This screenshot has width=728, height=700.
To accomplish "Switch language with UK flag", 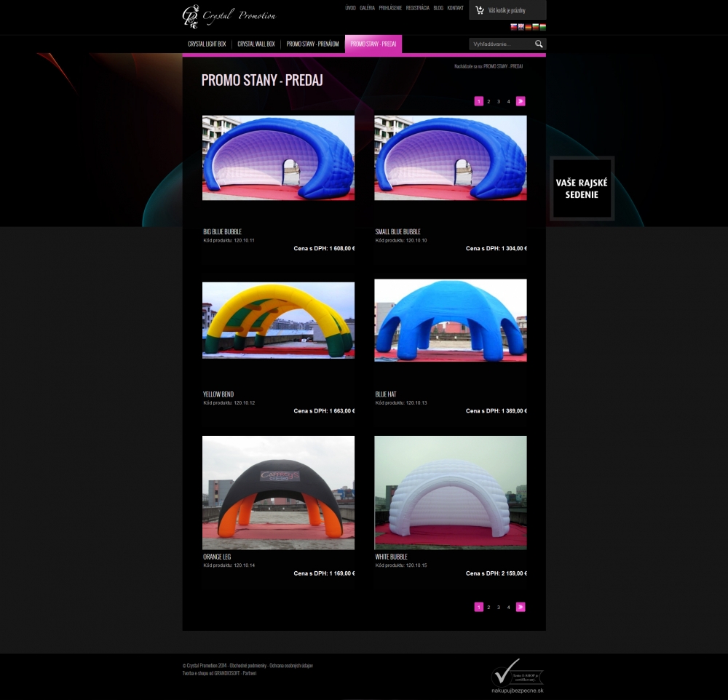I will 521,27.
